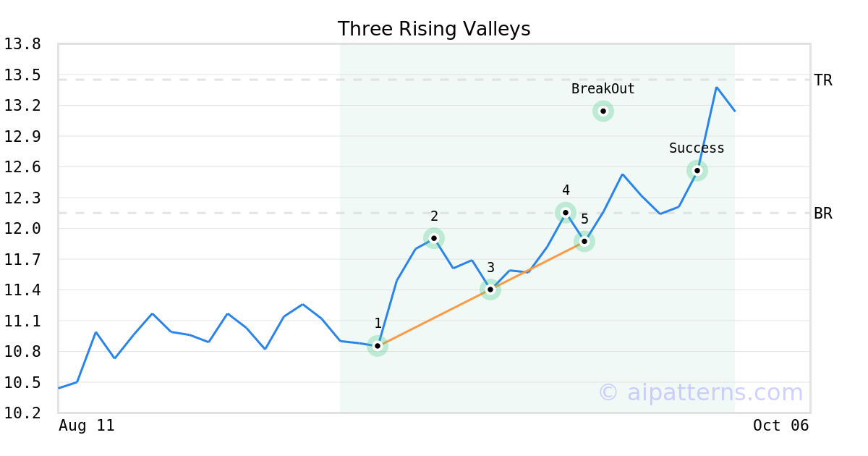Click the 12.0 y-axis label
The width and height of the screenshot is (868, 456).
(x=22, y=229)
